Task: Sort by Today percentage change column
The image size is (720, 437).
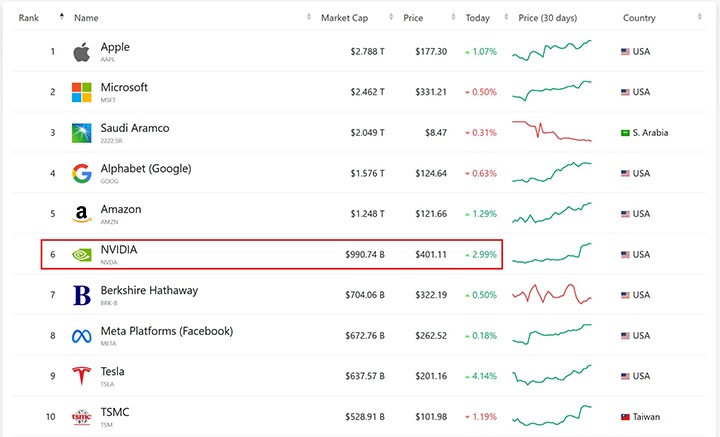Action: 478,18
